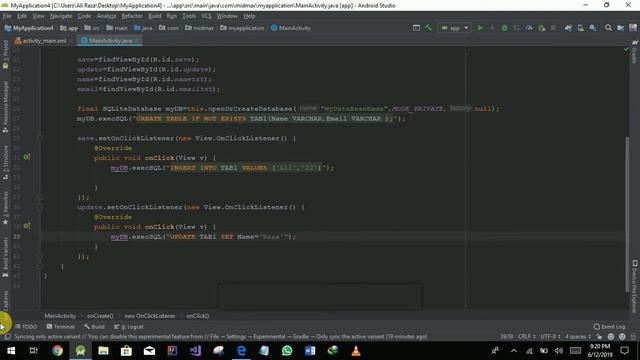Click the select run/debug layout icon left of hammer
This screenshot has width=640, height=360.
pyautogui.click(x=416, y=28)
